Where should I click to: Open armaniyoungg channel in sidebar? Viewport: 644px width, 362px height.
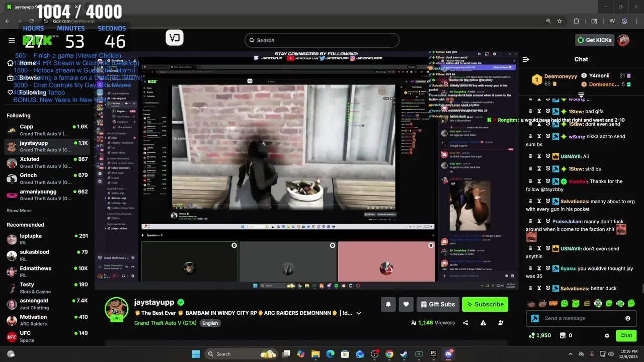tap(47, 195)
